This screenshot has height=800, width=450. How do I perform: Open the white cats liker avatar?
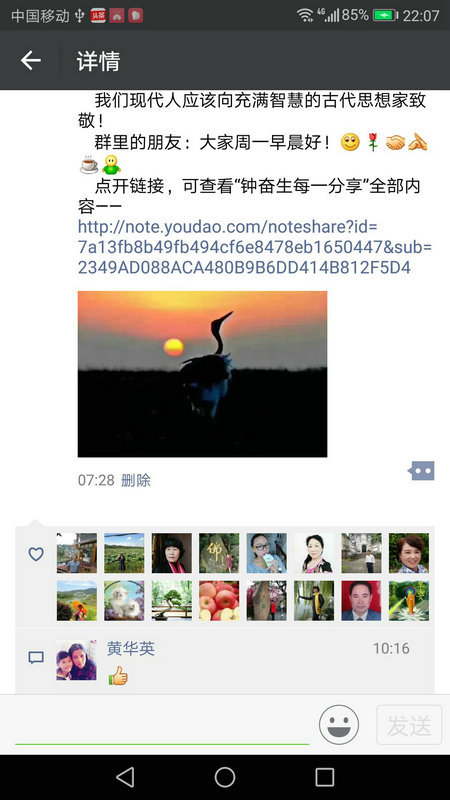(x=124, y=601)
